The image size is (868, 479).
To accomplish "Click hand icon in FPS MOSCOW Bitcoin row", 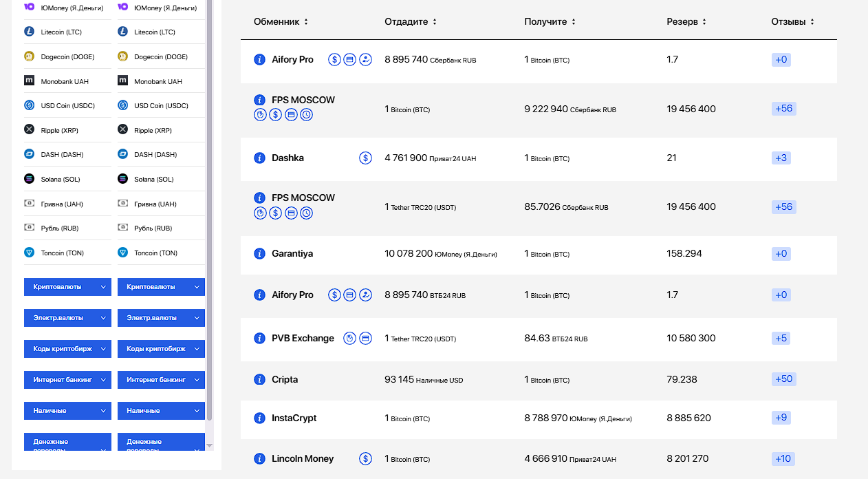I will [260, 115].
